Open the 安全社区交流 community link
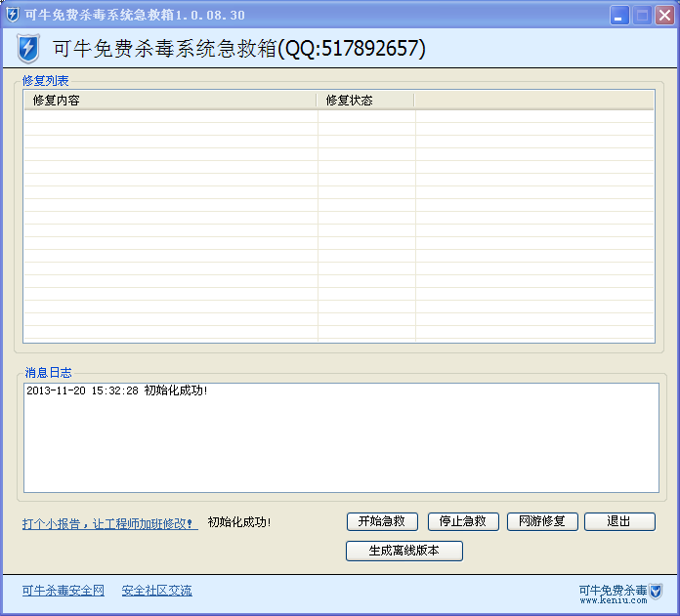Viewport: 680px width, 616px height. click(156, 590)
